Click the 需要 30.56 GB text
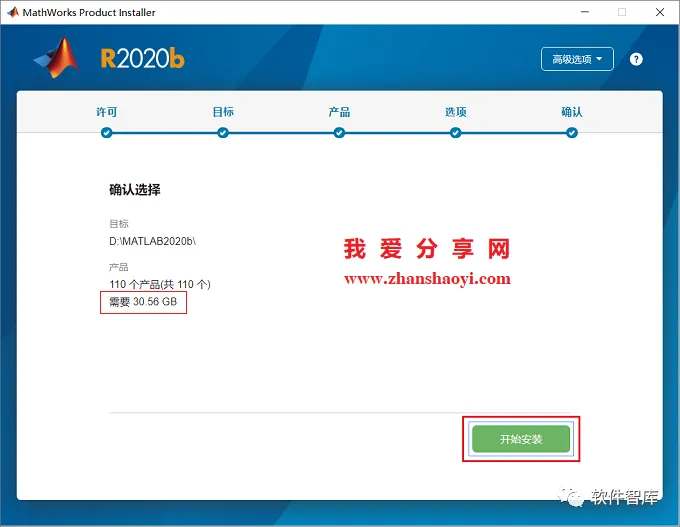Screen dimensions: 680x527 tap(143, 301)
